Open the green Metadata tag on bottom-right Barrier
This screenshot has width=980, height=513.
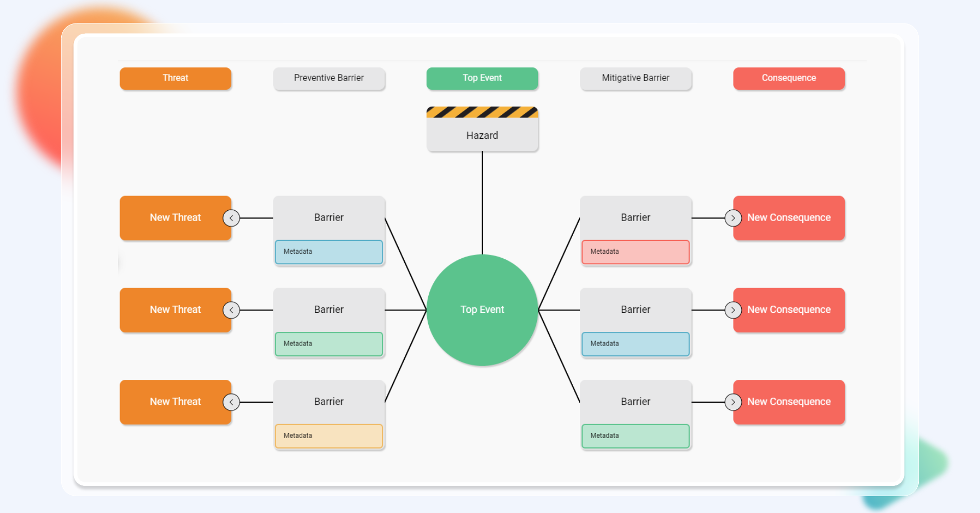pyautogui.click(x=635, y=435)
